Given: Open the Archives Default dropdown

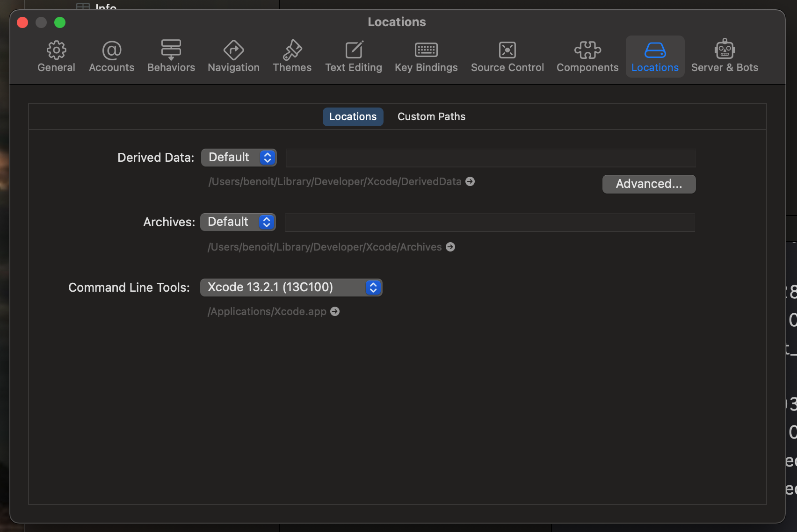Looking at the screenshot, I should [238, 222].
